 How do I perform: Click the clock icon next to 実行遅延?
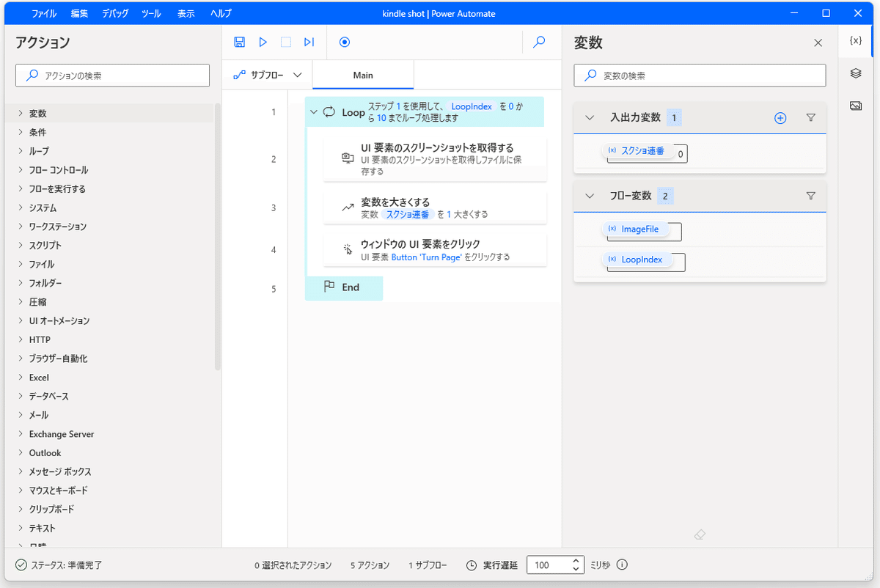pyautogui.click(x=472, y=565)
